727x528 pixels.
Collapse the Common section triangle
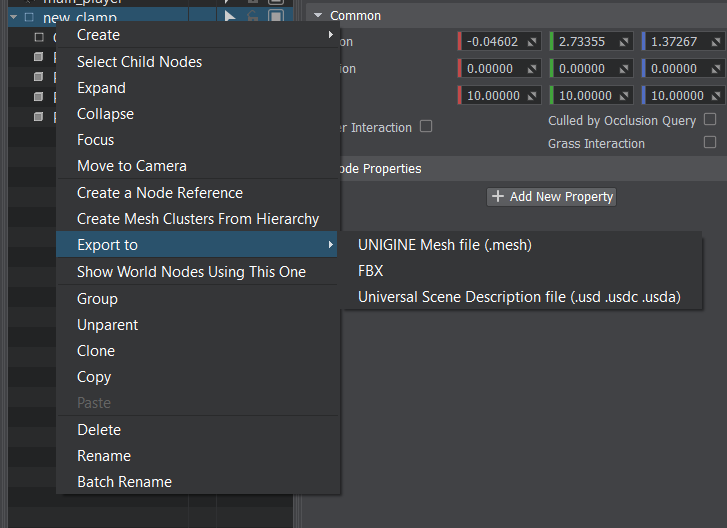(x=318, y=16)
